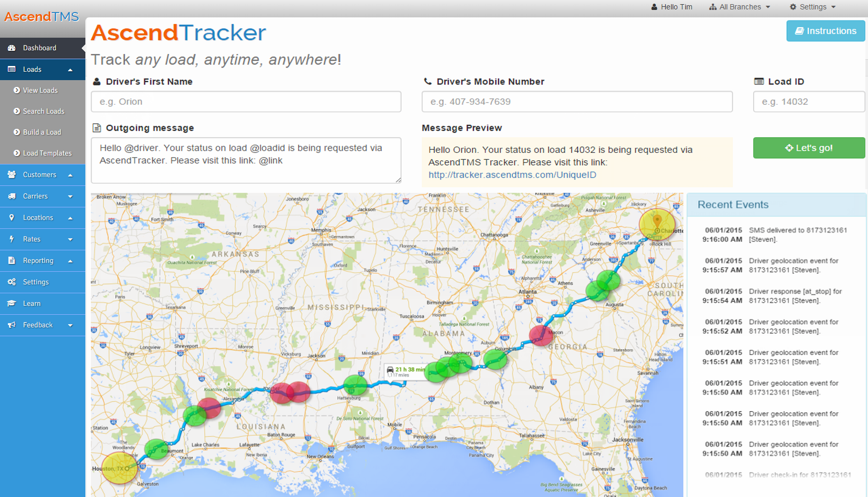Viewport: 868px width, 497px height.
Task: Click the book icon on Instructions button
Action: tap(799, 31)
